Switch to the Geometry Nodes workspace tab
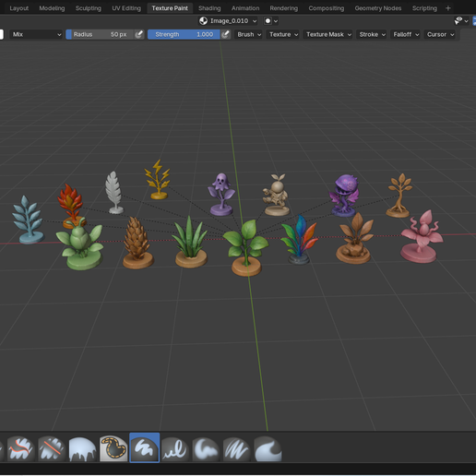Viewport: 476px width, 476px height. tap(378, 8)
